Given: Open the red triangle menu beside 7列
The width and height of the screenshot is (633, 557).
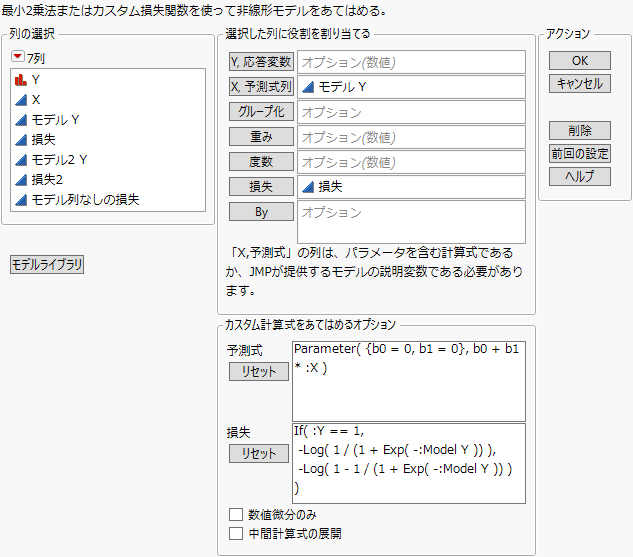Looking at the screenshot, I should [x=18, y=58].
